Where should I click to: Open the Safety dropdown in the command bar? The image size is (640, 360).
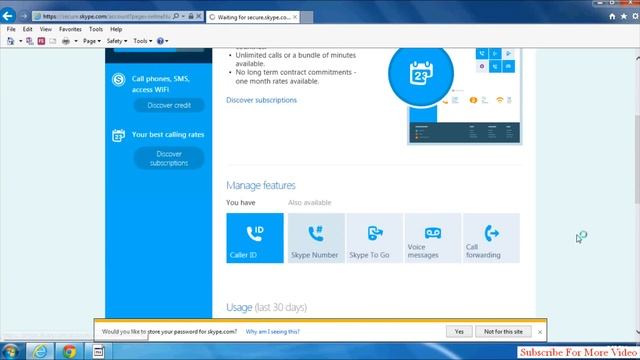coord(117,41)
